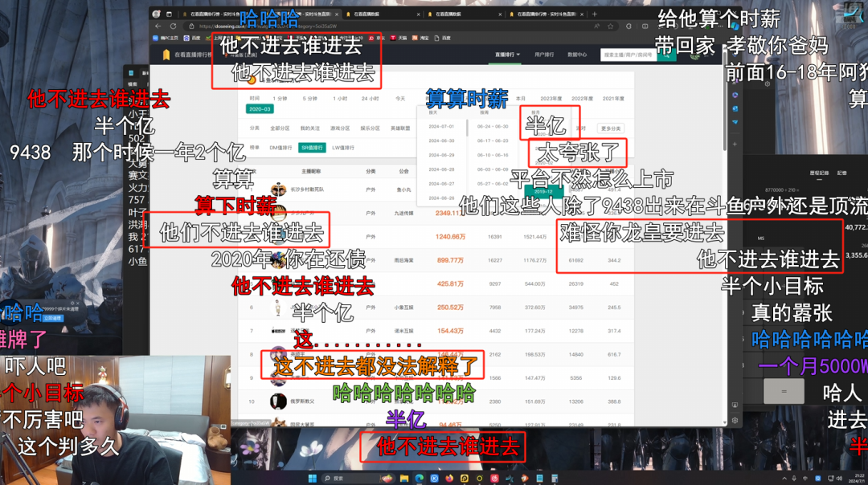The width and height of the screenshot is (868, 485).
Task: Click the 1240.66万 value cell
Action: click(x=450, y=237)
